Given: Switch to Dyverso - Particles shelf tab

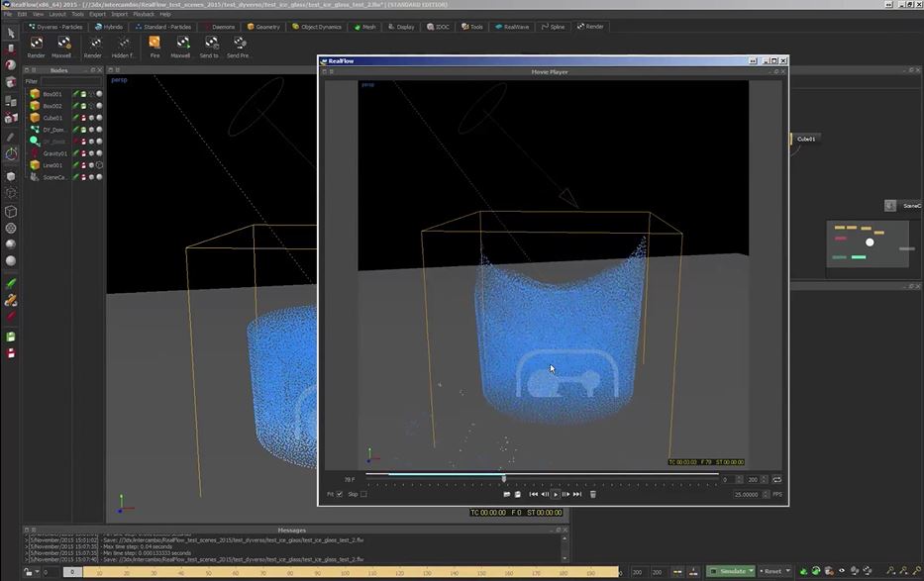Looking at the screenshot, I should [x=55, y=27].
